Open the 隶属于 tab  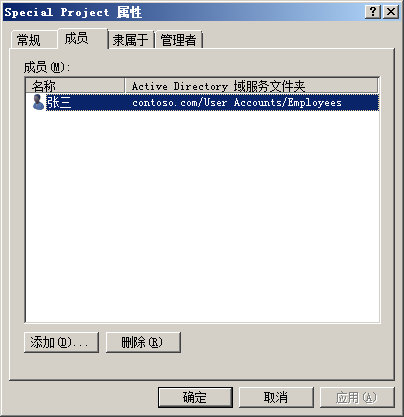pyautogui.click(x=131, y=40)
